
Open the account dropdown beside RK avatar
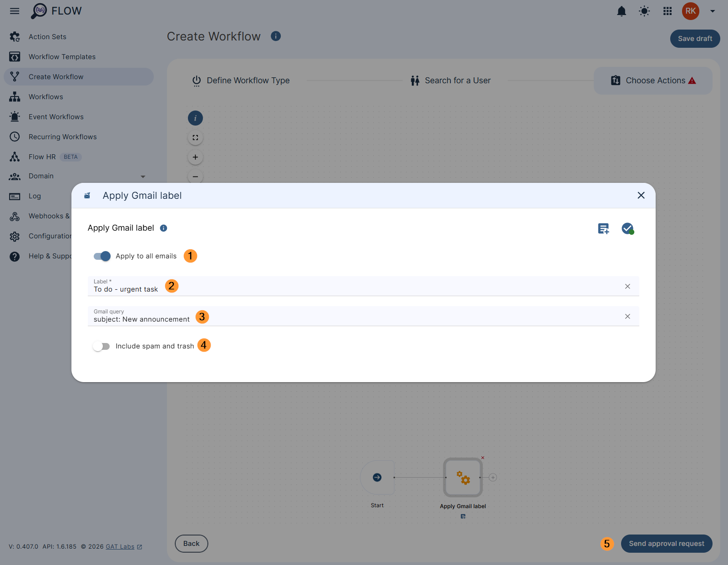click(x=712, y=11)
